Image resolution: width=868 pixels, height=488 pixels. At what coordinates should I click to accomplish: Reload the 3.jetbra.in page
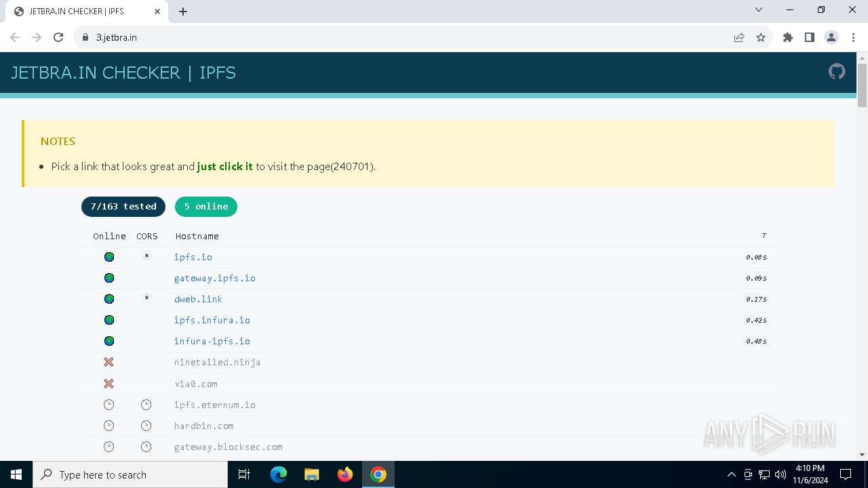[58, 37]
